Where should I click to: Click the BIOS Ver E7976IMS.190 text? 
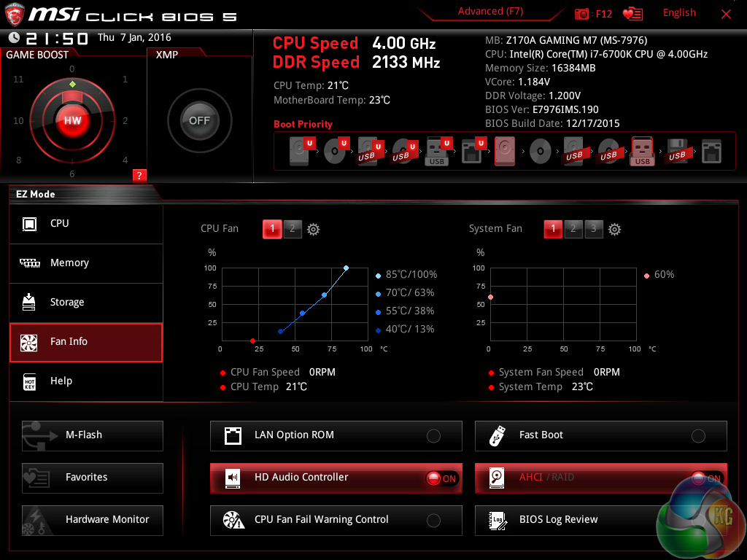(542, 109)
